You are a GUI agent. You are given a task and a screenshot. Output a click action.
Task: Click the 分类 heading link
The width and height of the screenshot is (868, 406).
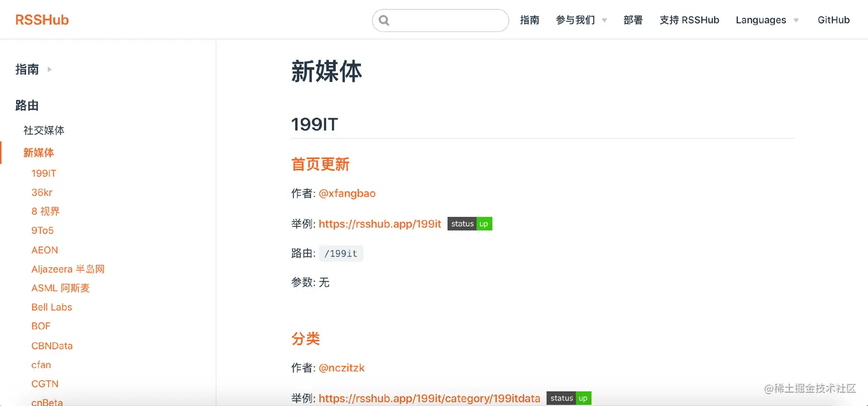[305, 339]
